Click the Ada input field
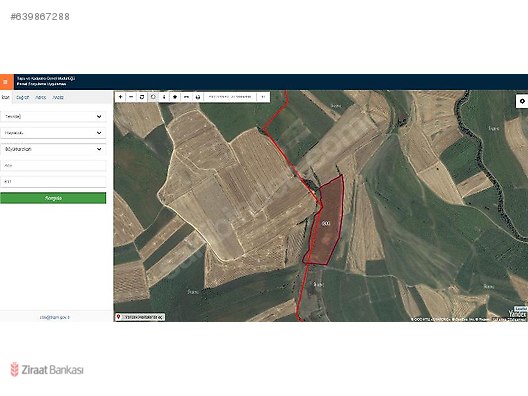Viewport: 528px width, 396px height. pos(53,165)
